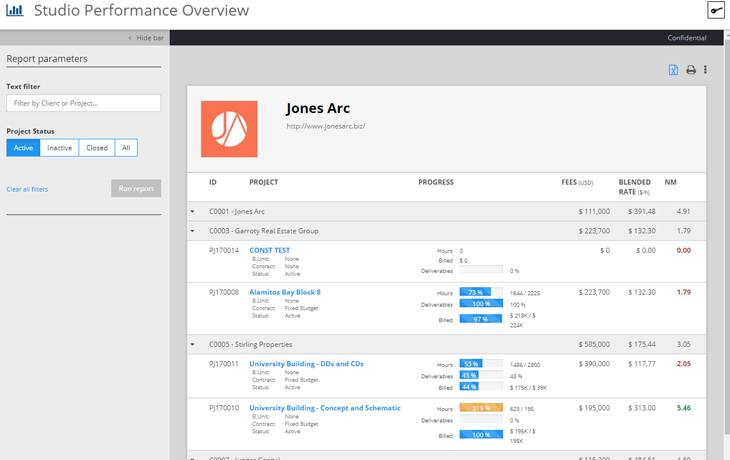This screenshot has width=730, height=460.
Task: Select Closed project status
Action: [x=97, y=148]
